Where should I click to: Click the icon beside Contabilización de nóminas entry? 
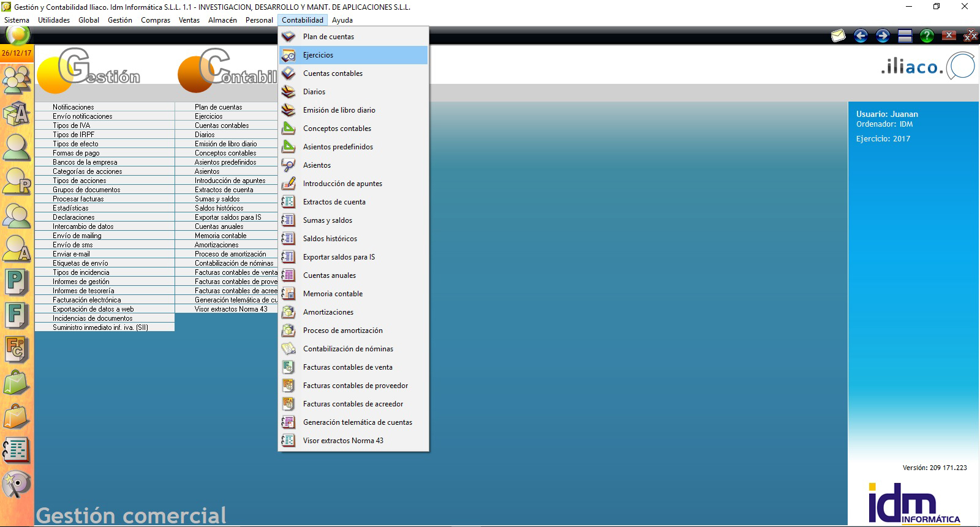coord(288,349)
